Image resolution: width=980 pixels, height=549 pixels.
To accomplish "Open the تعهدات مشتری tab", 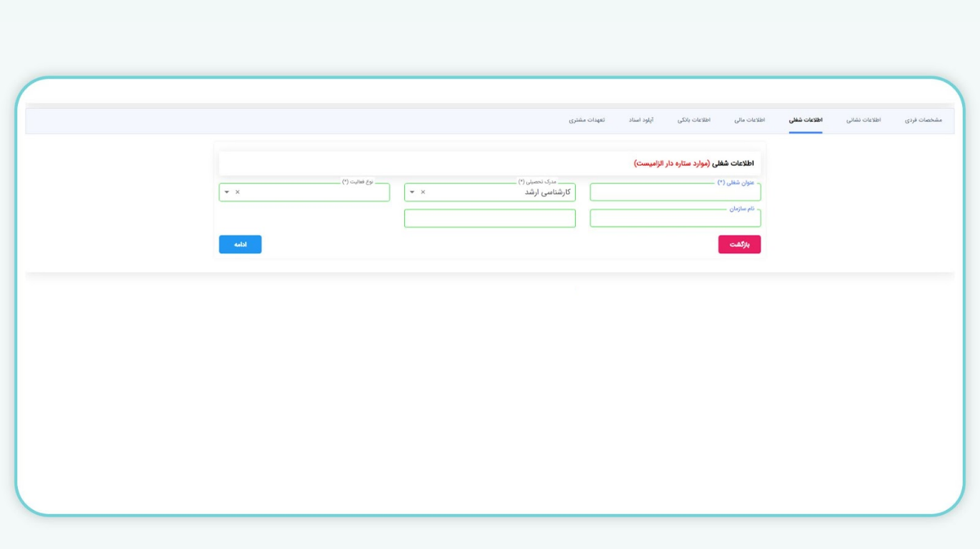I will 587,120.
